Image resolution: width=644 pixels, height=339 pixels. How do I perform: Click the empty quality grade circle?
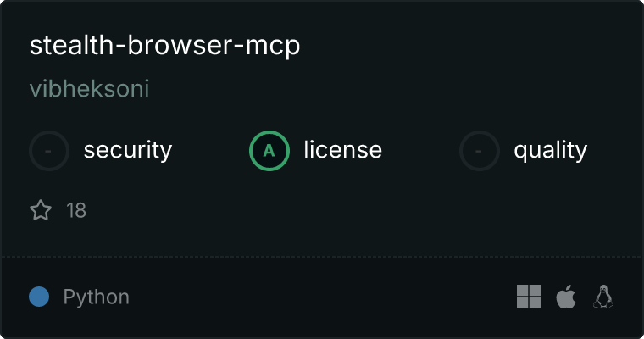tap(480, 151)
